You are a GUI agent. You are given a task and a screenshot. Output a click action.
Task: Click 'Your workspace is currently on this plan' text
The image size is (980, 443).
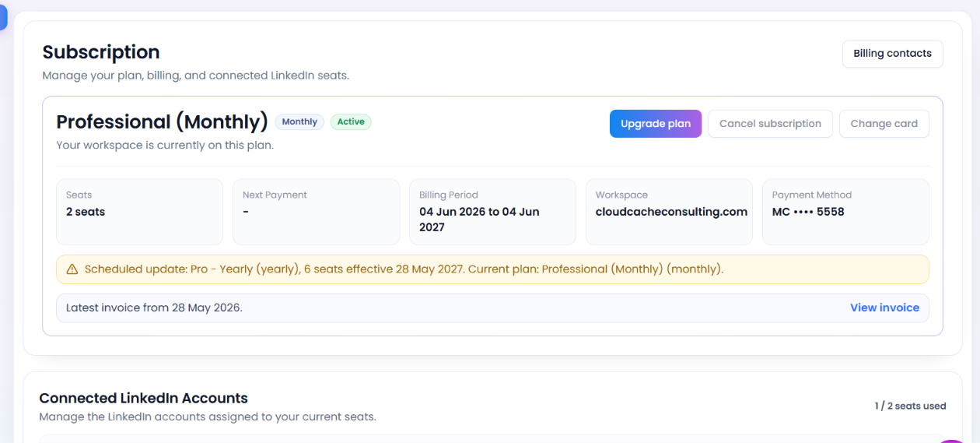click(165, 145)
